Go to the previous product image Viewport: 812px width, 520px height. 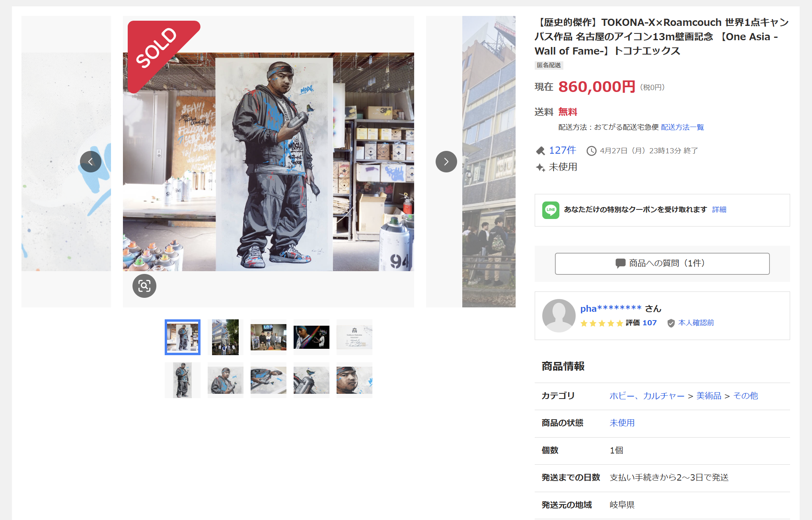point(91,162)
